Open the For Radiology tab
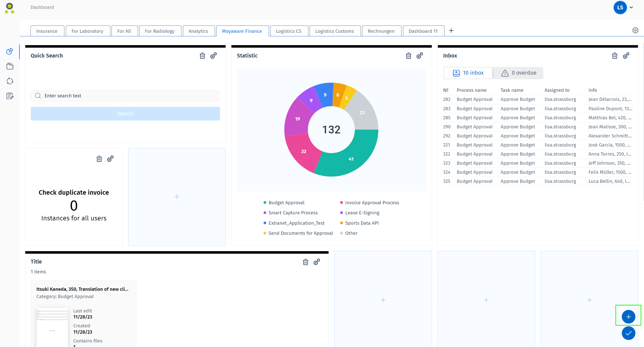 pyautogui.click(x=160, y=31)
